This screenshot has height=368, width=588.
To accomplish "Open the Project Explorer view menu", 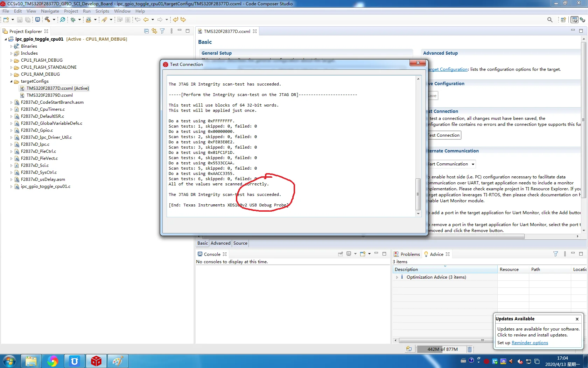I will 171,31.
